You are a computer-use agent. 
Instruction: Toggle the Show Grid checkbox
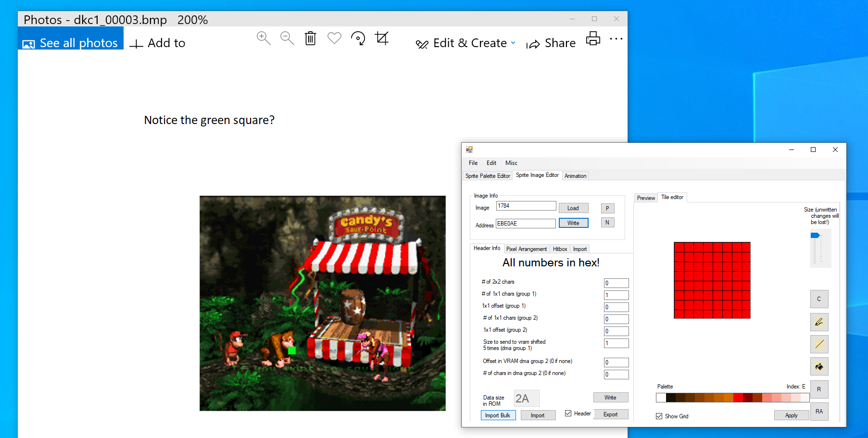click(x=659, y=416)
